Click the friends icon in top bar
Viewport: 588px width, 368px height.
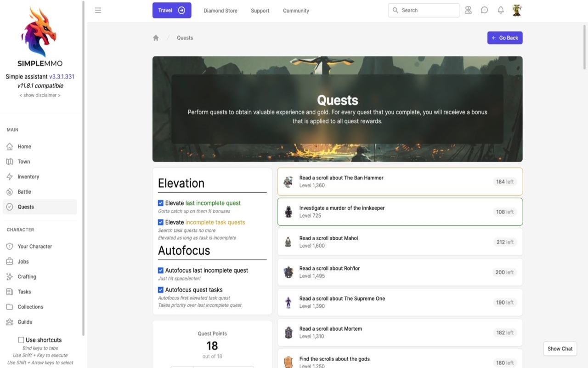[x=468, y=10]
